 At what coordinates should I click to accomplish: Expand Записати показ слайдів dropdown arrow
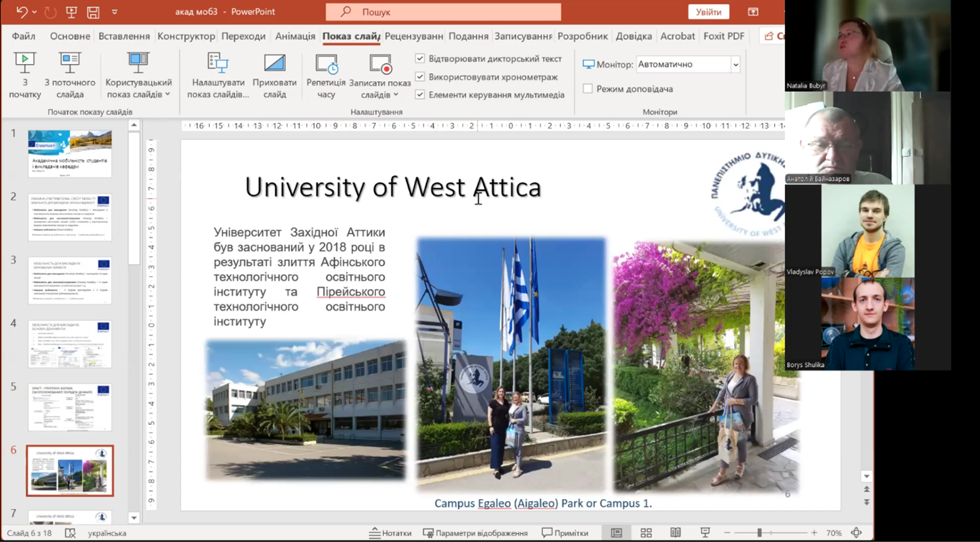point(396,95)
